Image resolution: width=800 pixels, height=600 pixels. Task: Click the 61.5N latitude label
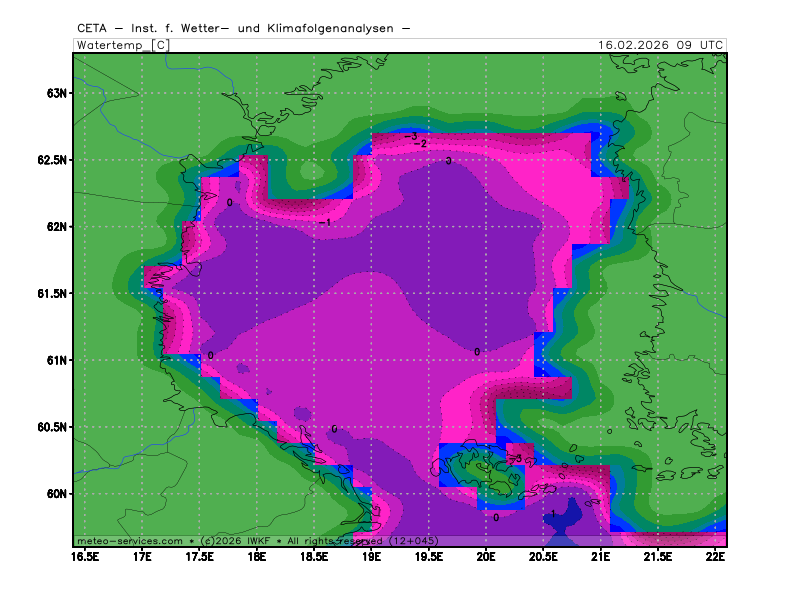[50, 294]
